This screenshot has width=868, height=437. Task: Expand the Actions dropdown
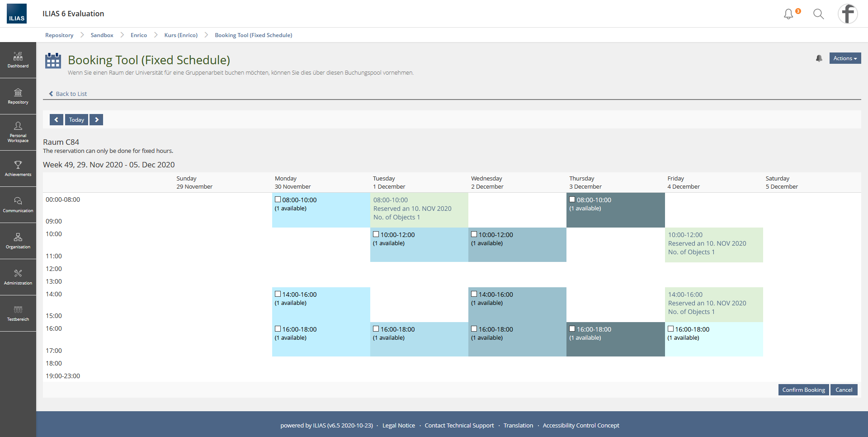pyautogui.click(x=844, y=58)
